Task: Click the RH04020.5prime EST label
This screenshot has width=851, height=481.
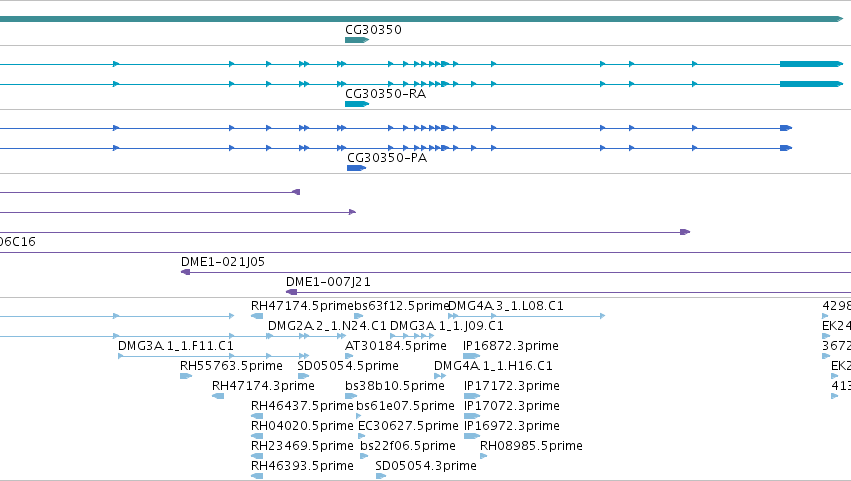Action: (302, 426)
